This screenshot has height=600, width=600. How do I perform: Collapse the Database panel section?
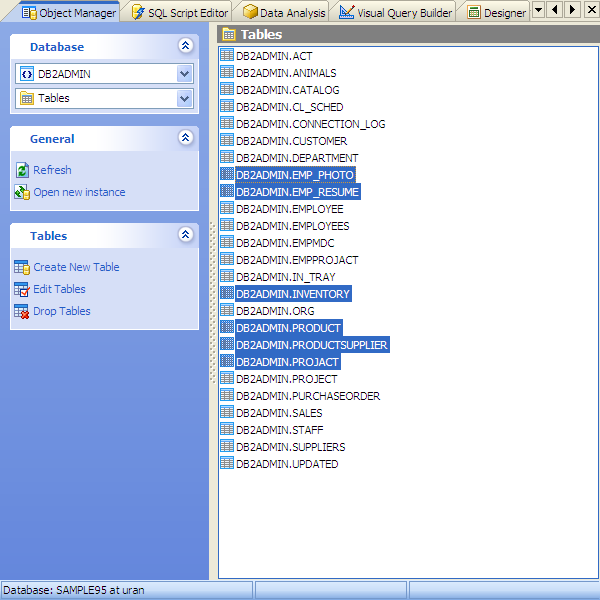(x=185, y=46)
